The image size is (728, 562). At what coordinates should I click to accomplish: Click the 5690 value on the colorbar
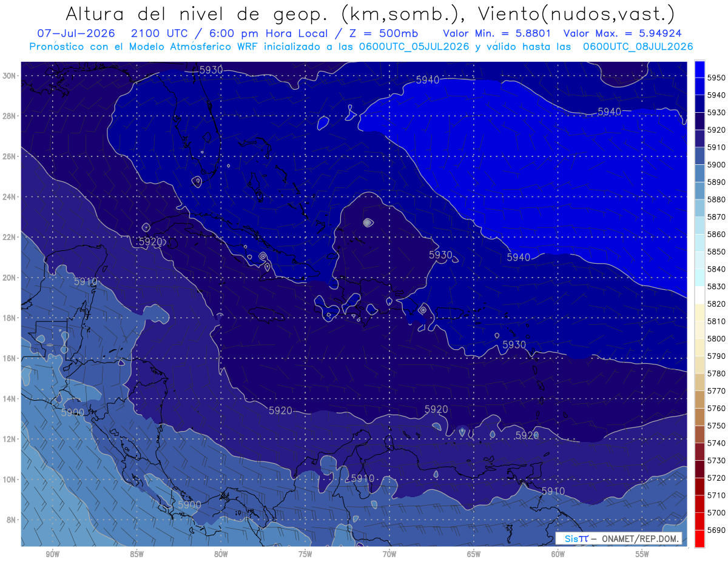pos(716,529)
